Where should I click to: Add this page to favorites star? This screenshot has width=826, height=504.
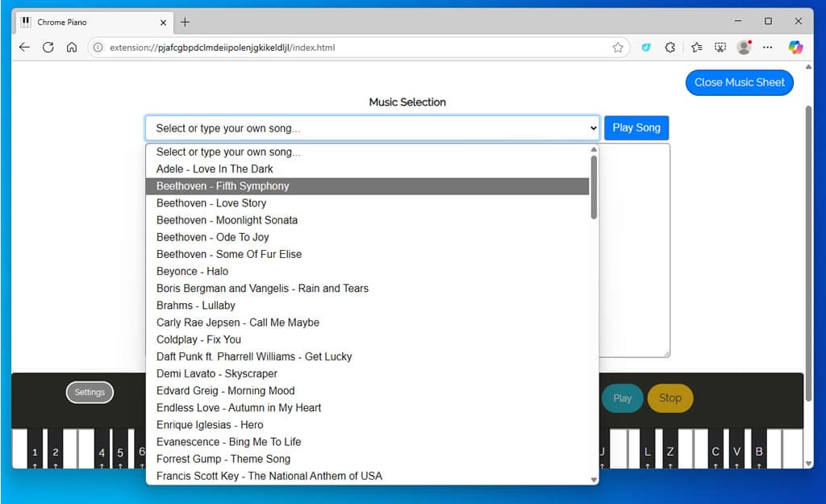coord(618,48)
